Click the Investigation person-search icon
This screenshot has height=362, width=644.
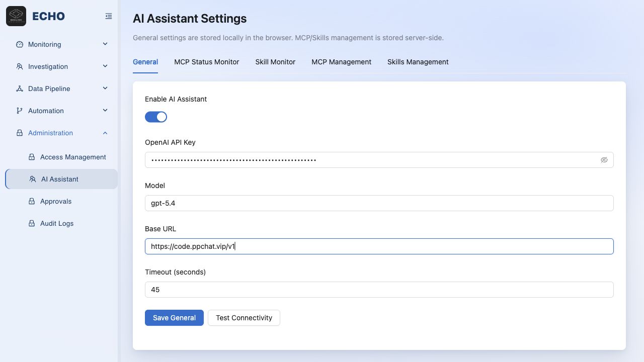20,66
